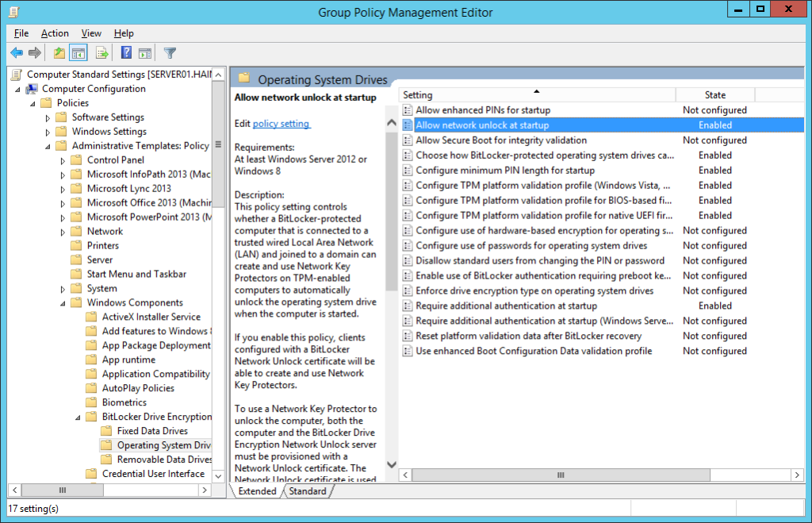Image resolution: width=812 pixels, height=523 pixels.
Task: Collapse the BitLocker Drive Encryption node
Action: (77, 416)
